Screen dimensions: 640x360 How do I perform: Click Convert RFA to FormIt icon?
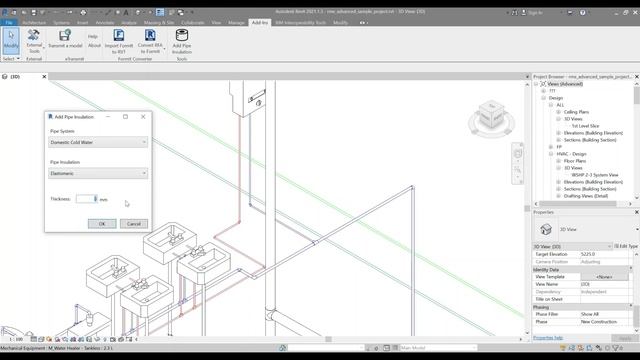coord(150,35)
